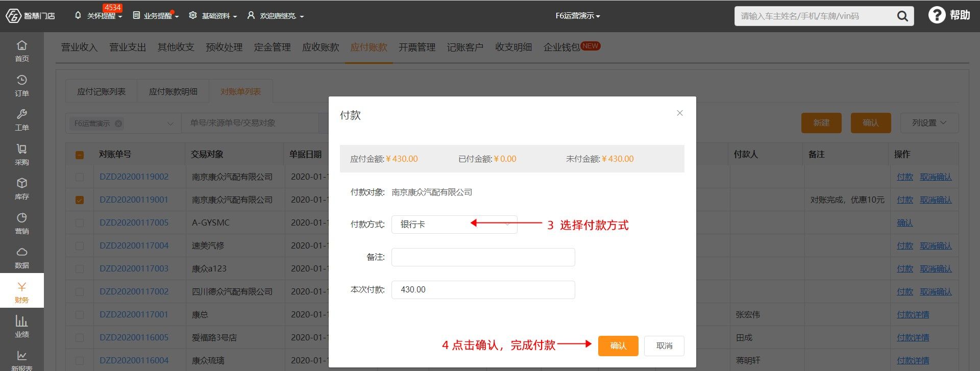Click the 确认 toolbar button beside 新建

point(871,123)
